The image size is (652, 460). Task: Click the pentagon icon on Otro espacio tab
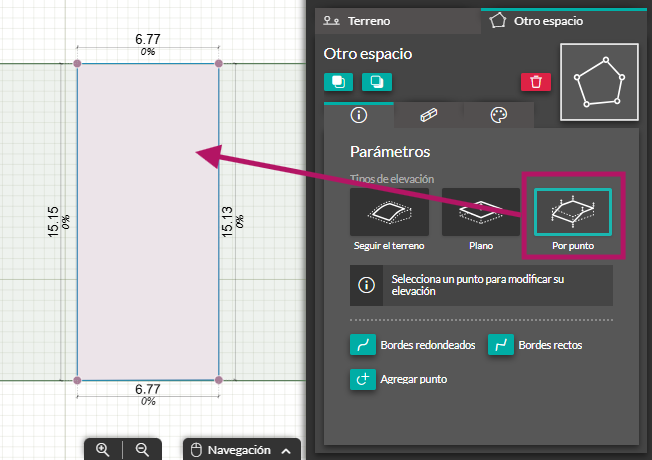click(x=498, y=20)
